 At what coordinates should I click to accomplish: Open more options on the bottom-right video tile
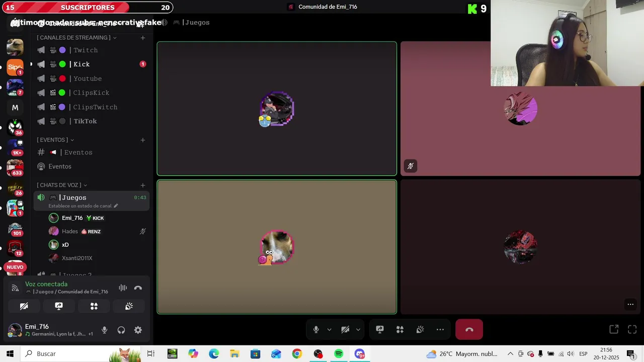[630, 304]
